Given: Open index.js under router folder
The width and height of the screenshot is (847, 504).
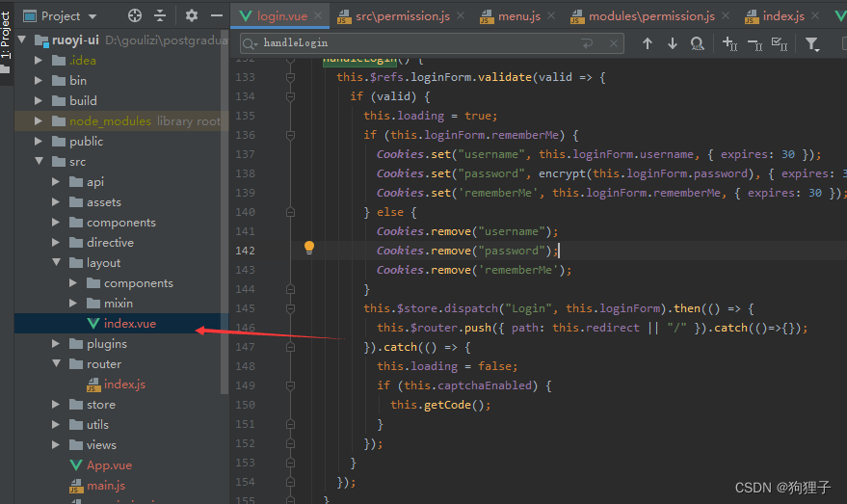Looking at the screenshot, I should (x=124, y=385).
